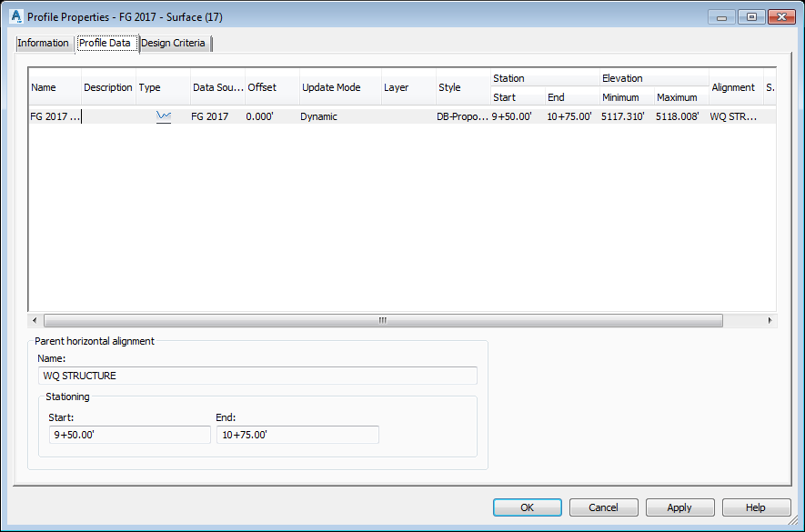Switch to the Information tab
The width and height of the screenshot is (805, 532).
tap(43, 43)
